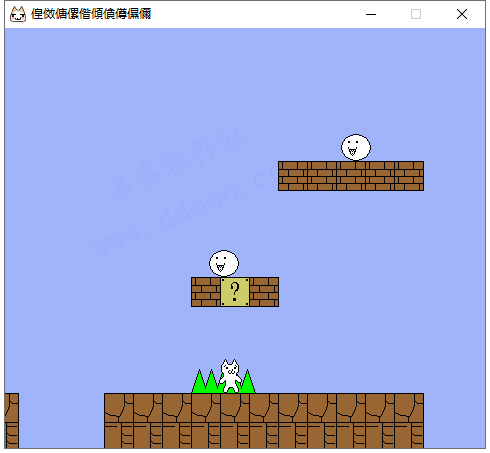Click the round white enemy above the question block
Image resolution: width=490 pixels, height=453 pixels.
[224, 263]
